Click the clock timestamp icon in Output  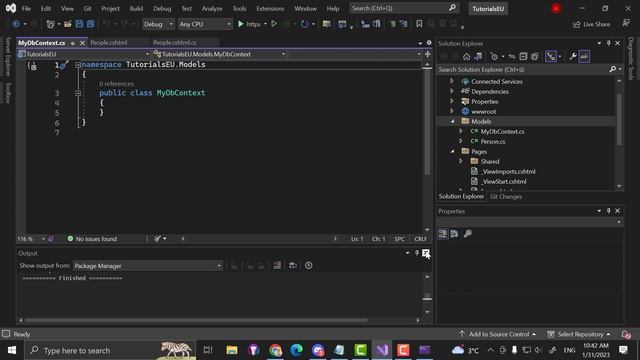tap(309, 266)
